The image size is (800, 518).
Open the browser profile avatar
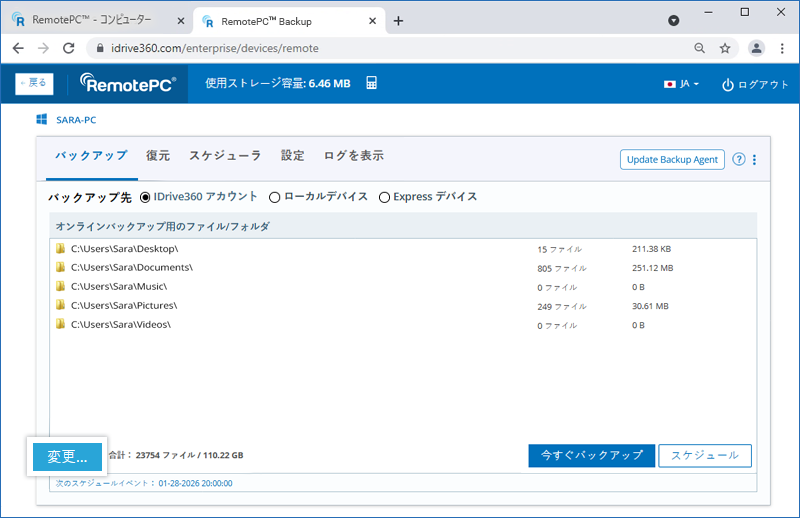pos(756,48)
